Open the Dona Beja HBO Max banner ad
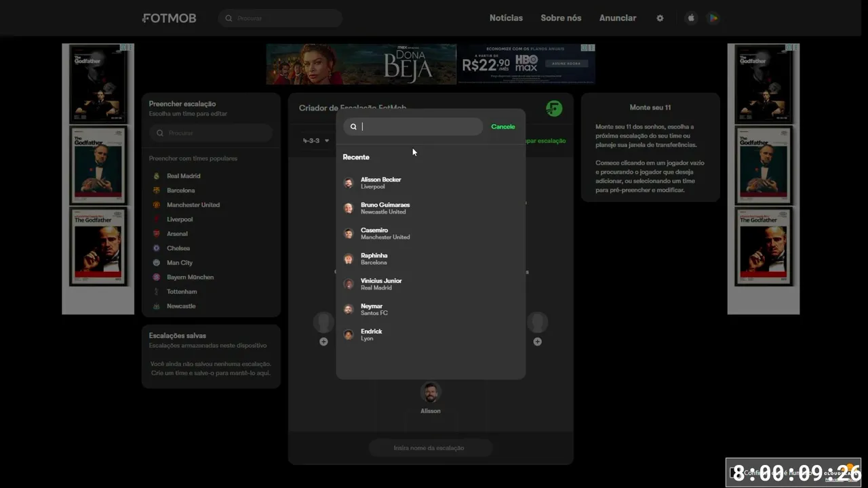 coord(431,64)
